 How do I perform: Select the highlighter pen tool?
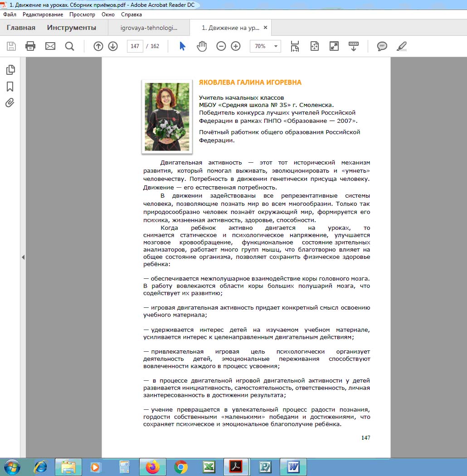(402, 46)
